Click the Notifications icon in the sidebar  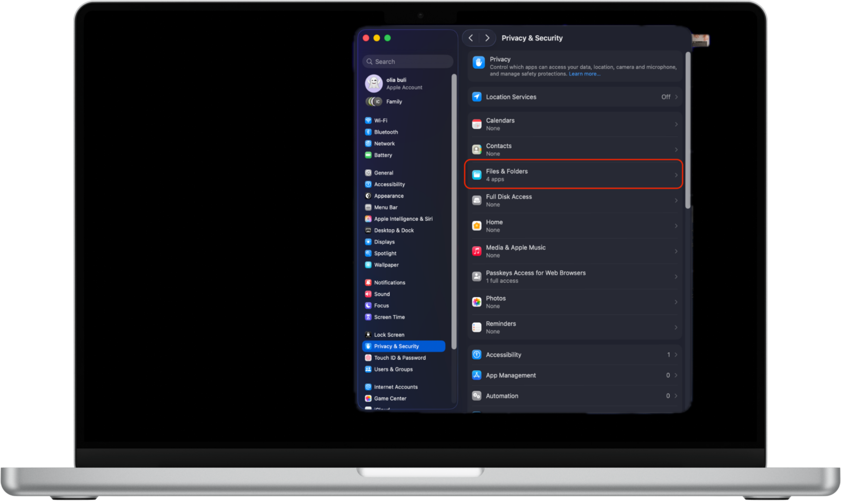point(368,282)
